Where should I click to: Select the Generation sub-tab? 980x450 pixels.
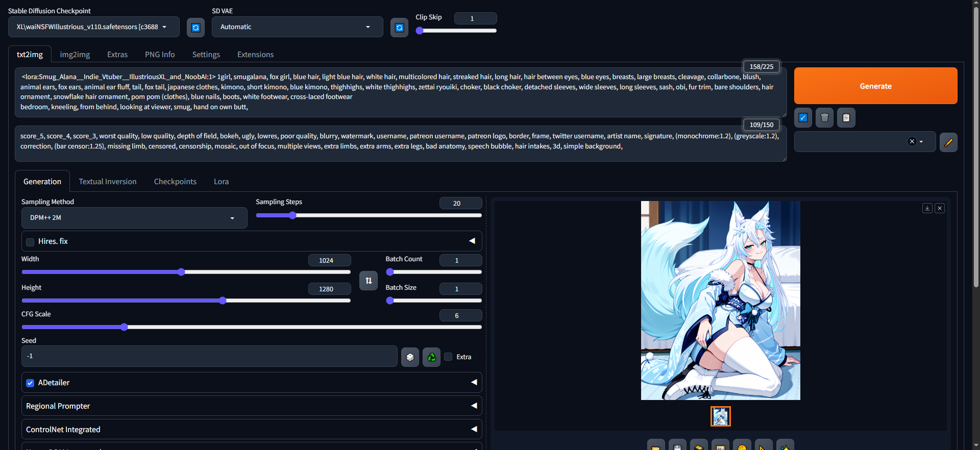pyautogui.click(x=42, y=182)
